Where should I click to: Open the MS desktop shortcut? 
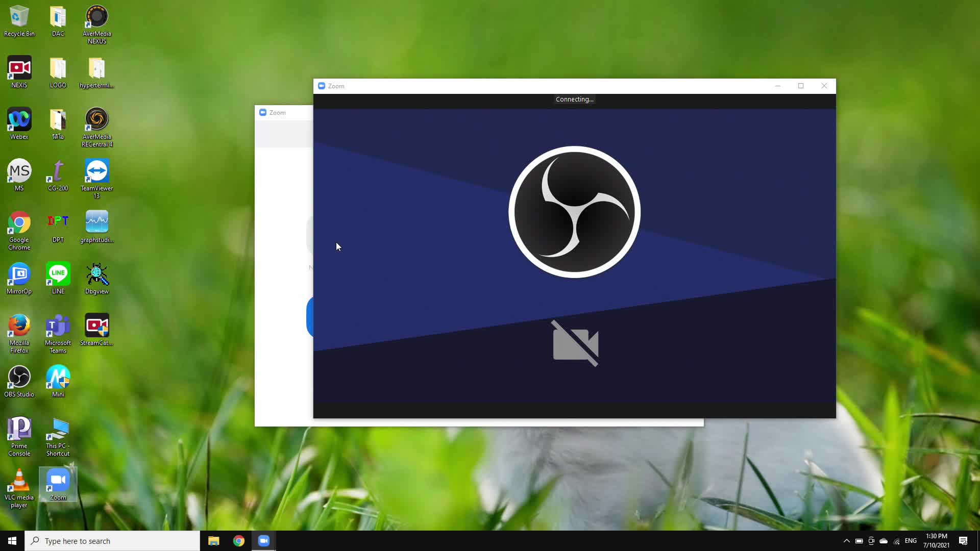pyautogui.click(x=19, y=175)
